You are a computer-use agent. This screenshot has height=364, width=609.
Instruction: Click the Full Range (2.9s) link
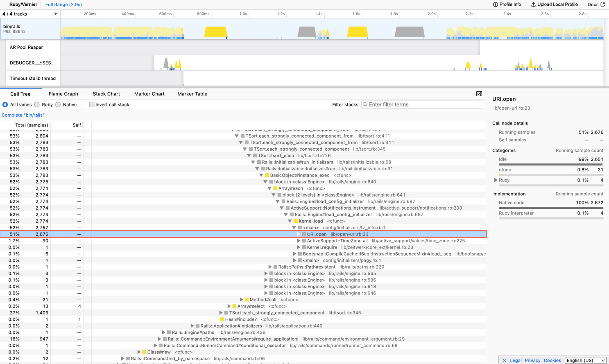(x=63, y=5)
